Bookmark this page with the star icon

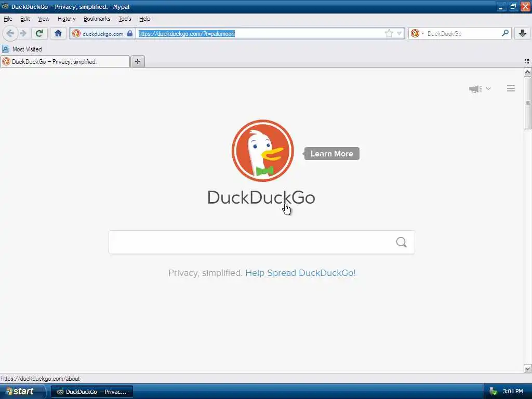[389, 33]
